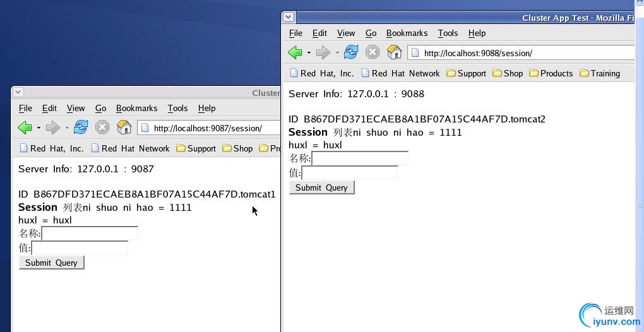Click 名称 input field in 9088 window

pyautogui.click(x=360, y=158)
